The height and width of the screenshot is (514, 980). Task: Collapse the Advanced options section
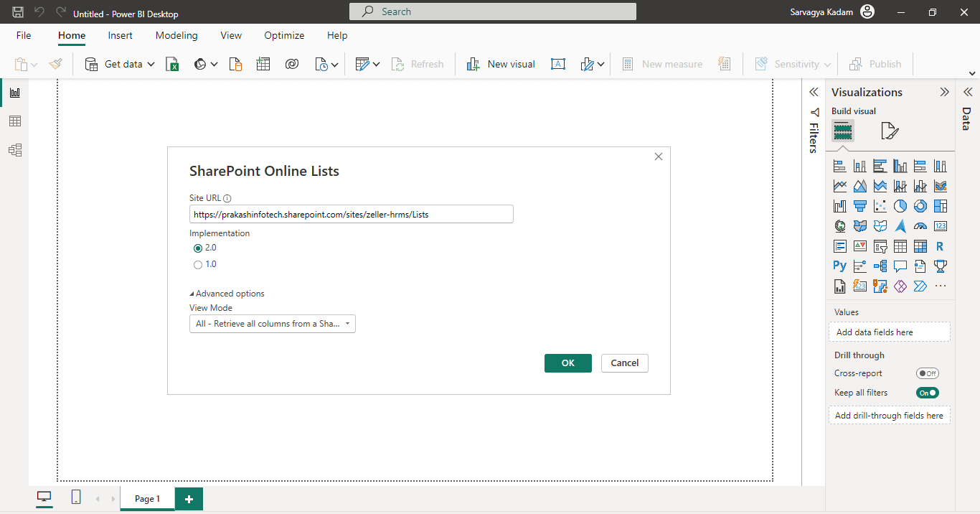click(x=227, y=294)
